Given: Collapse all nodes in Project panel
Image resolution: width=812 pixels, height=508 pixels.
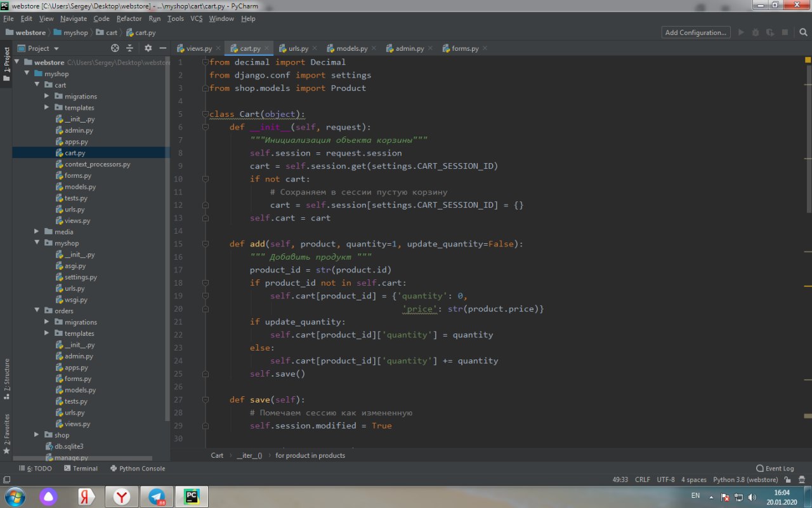Looking at the screenshot, I should [130, 48].
